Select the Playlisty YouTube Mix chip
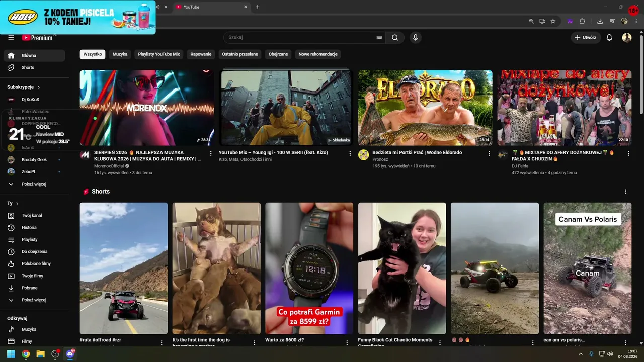This screenshot has height=362, width=644. (x=159, y=54)
